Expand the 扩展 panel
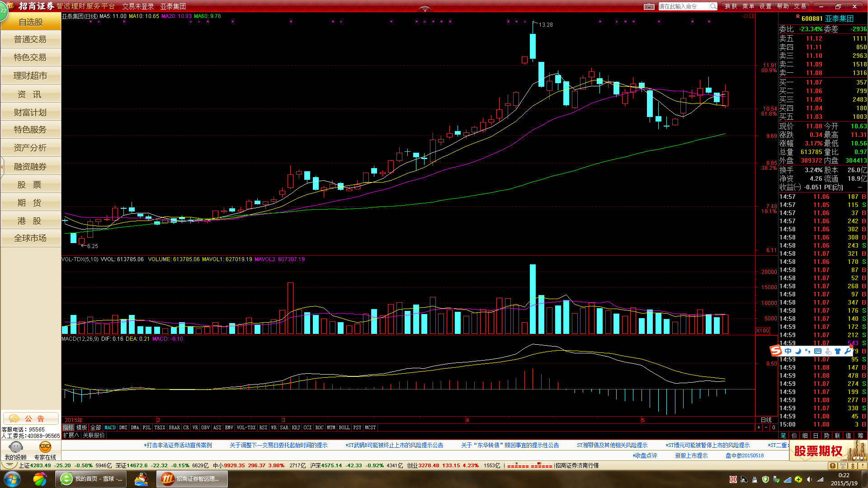The width and height of the screenshot is (868, 488). point(71,436)
